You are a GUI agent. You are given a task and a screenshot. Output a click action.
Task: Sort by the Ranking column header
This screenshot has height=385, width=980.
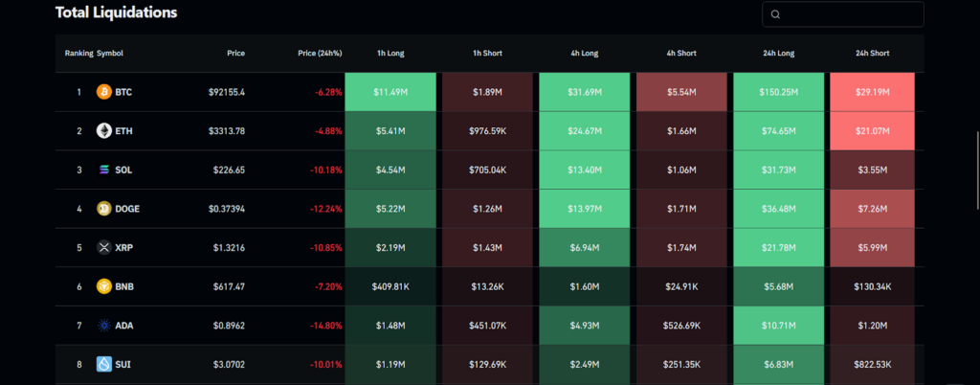tap(78, 54)
